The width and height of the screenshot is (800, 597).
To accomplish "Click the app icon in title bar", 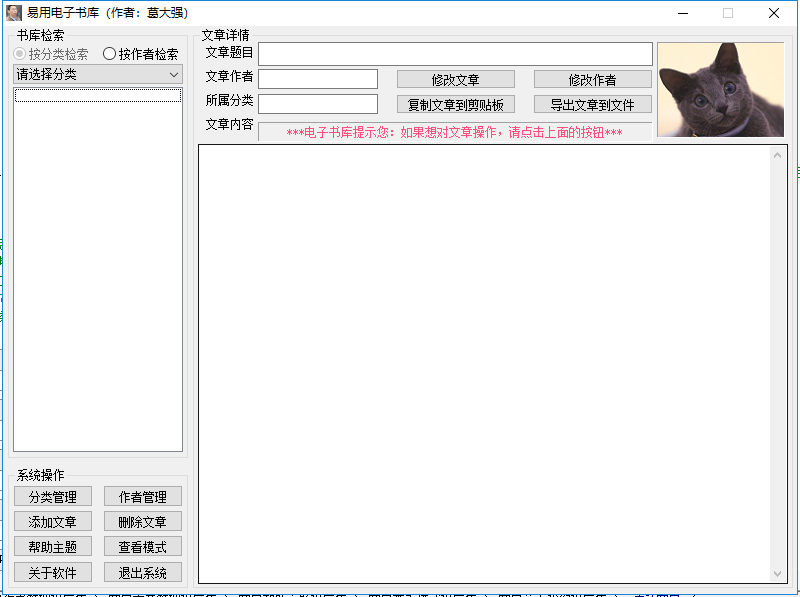I will click(14, 13).
